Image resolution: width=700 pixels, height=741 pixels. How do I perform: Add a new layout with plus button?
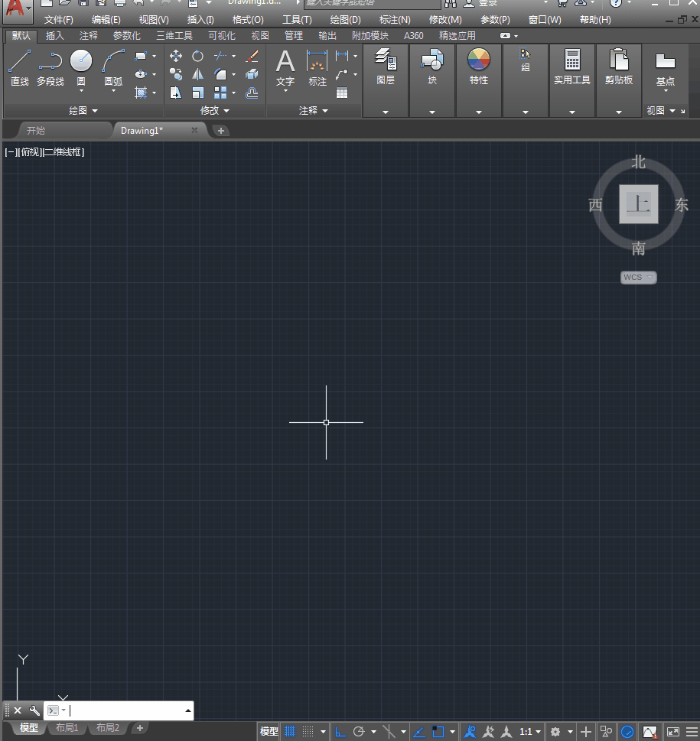click(139, 728)
